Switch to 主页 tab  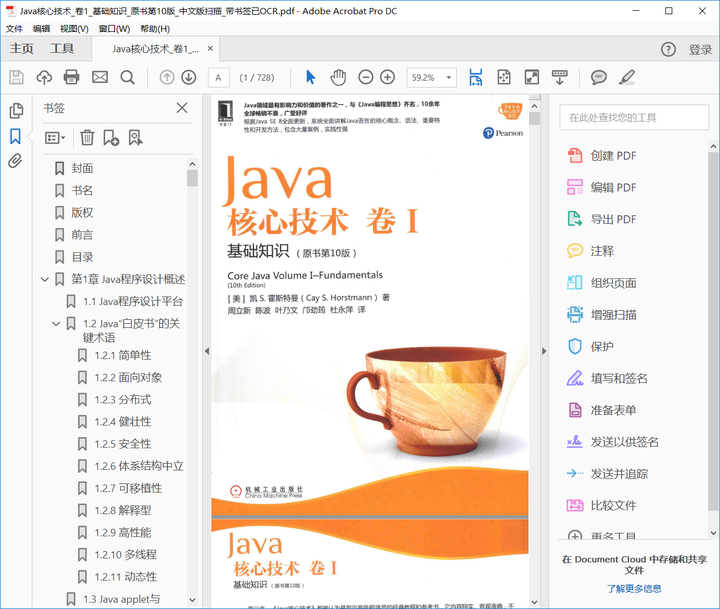click(x=22, y=49)
